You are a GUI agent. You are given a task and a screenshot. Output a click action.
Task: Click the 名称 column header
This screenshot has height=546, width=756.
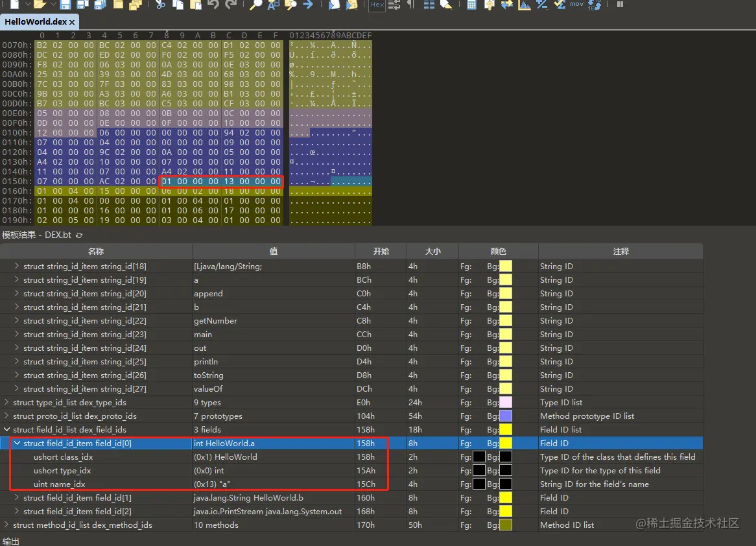tap(96, 252)
